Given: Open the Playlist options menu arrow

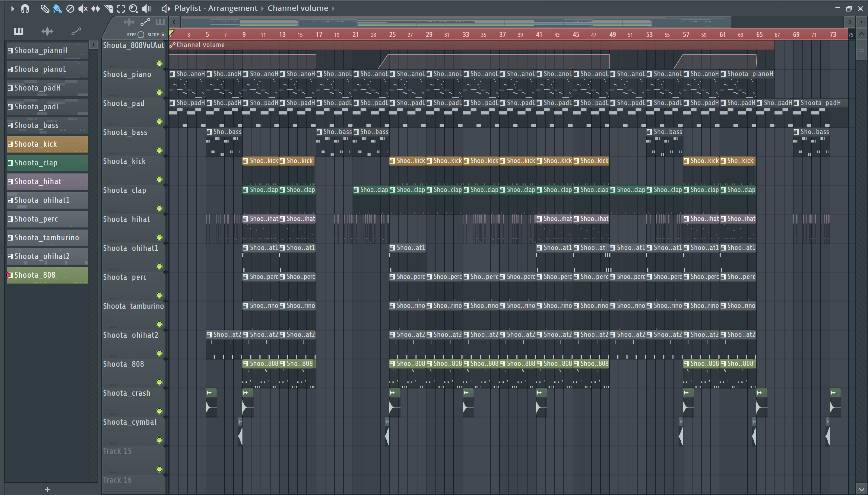Looking at the screenshot, I should coord(12,8).
